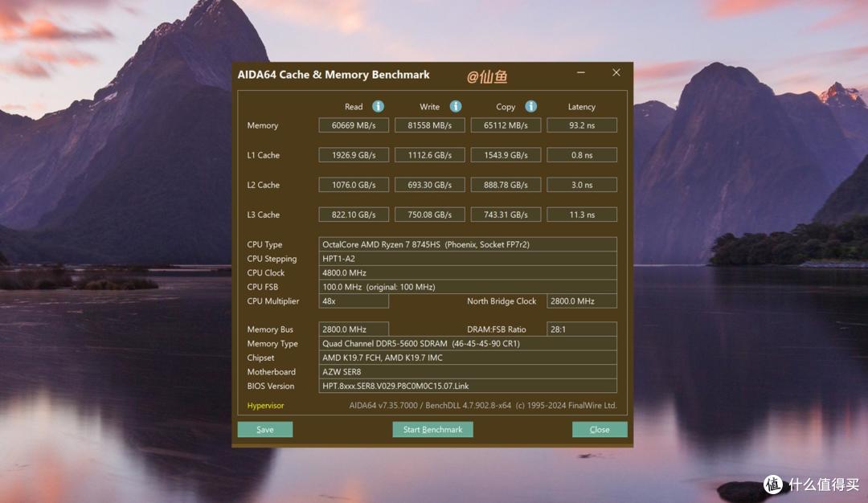Screen dimensions: 868x503
Task: Click CPU FSB value 100.0 MHz
Action: (468, 287)
